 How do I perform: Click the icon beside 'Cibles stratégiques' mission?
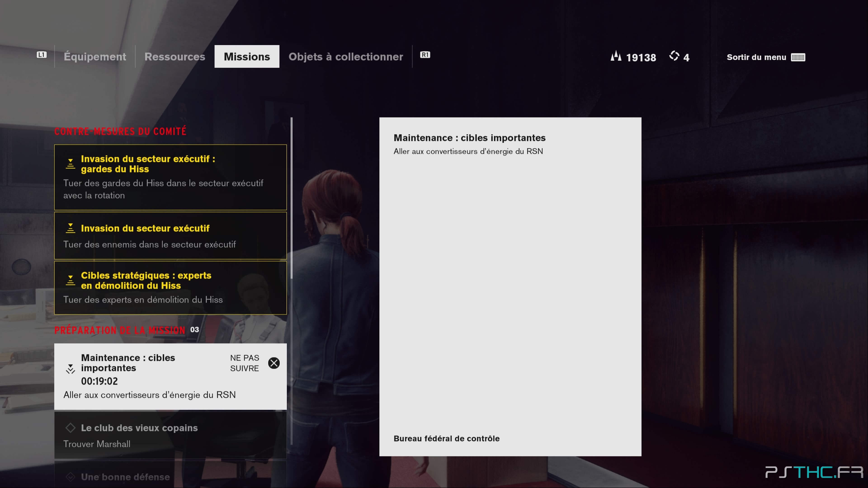tap(71, 280)
